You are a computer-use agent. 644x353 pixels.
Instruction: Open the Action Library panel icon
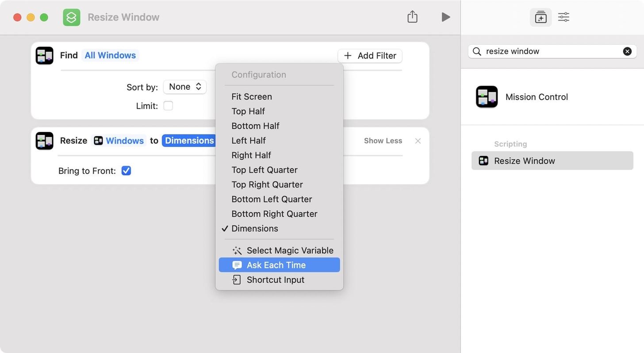pos(540,17)
